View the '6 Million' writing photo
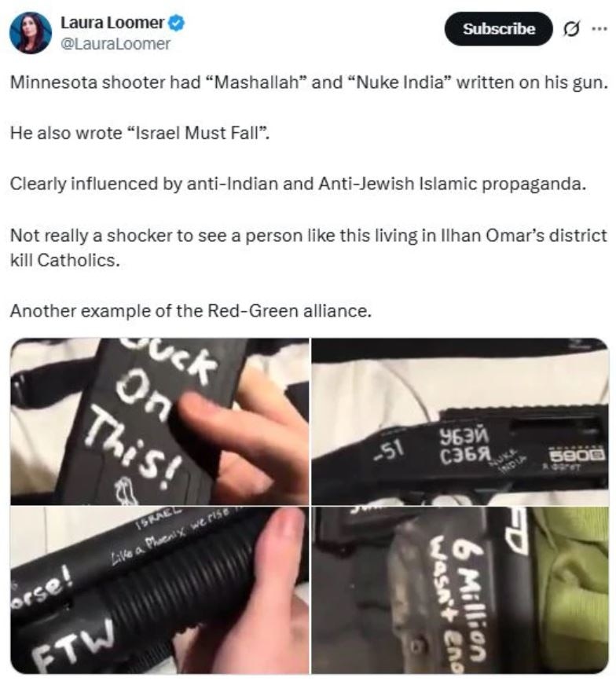The height and width of the screenshot is (685, 616). click(460, 590)
